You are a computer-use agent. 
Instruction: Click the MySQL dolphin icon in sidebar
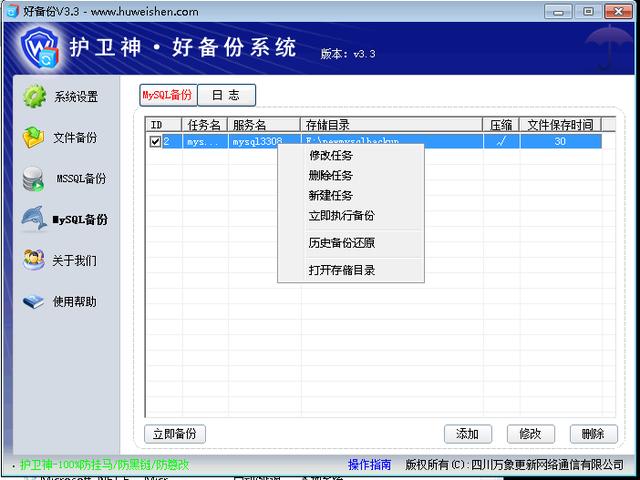(34, 218)
